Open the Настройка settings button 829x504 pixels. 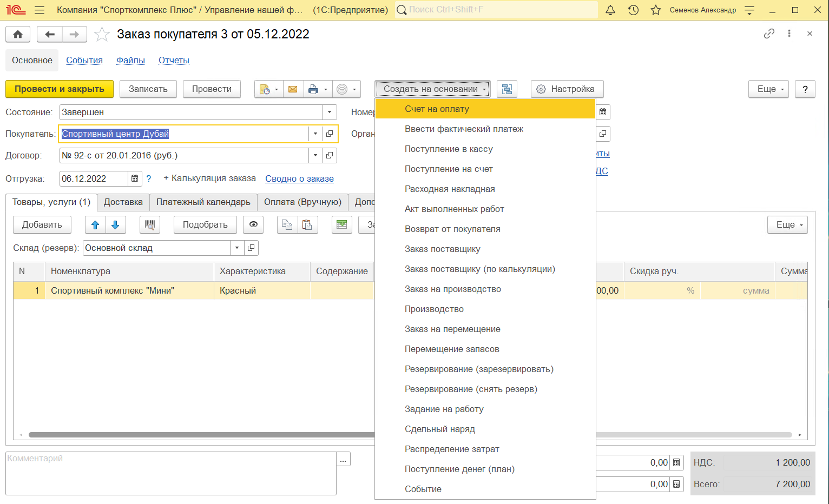(x=567, y=89)
